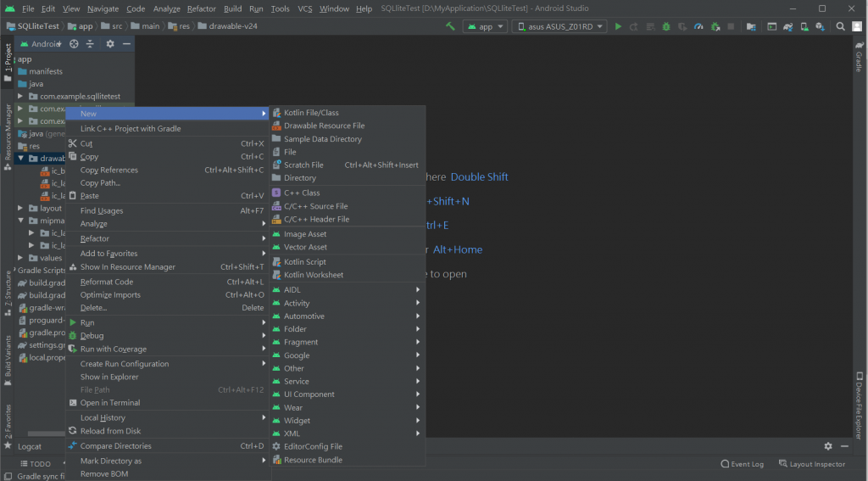This screenshot has height=481, width=868.
Task: Click the SQLiteTest breadcrumb
Action: [x=33, y=26]
